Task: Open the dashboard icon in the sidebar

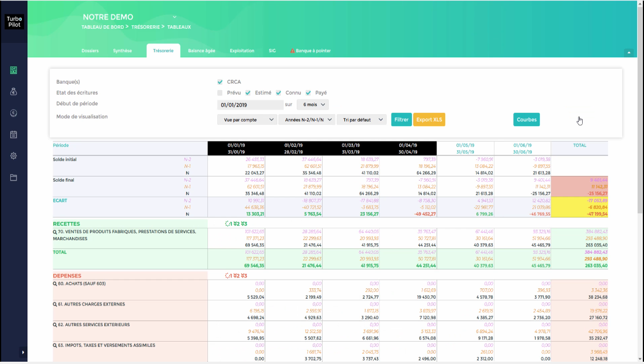Action: pos(13,70)
